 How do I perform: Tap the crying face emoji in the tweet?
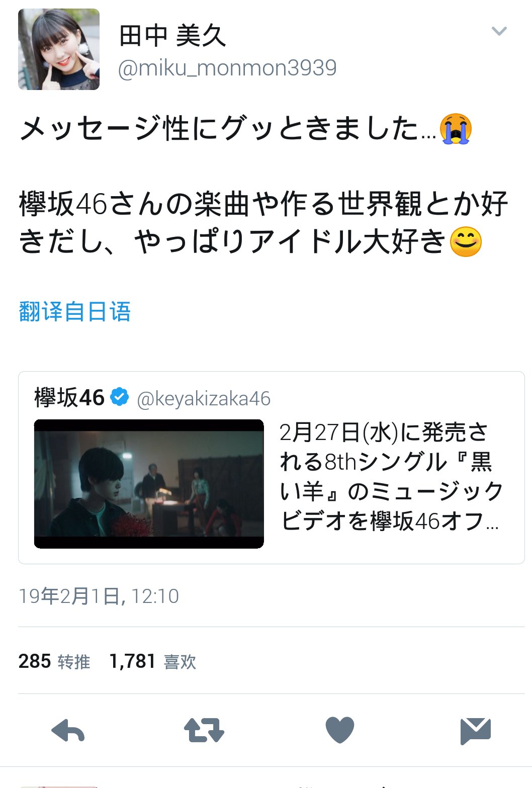(456, 129)
